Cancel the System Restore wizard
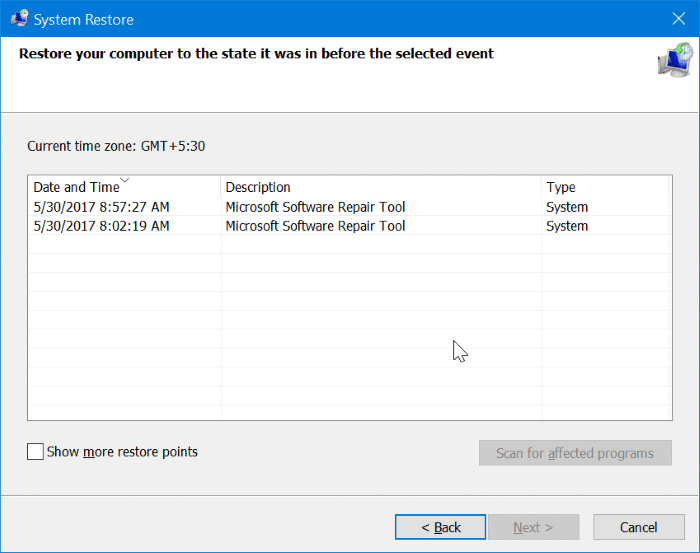 pos(638,527)
